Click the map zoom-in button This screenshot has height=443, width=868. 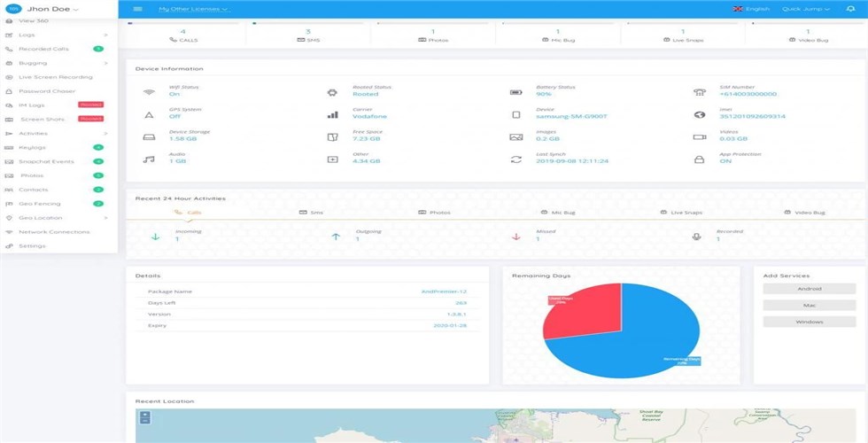[145, 415]
